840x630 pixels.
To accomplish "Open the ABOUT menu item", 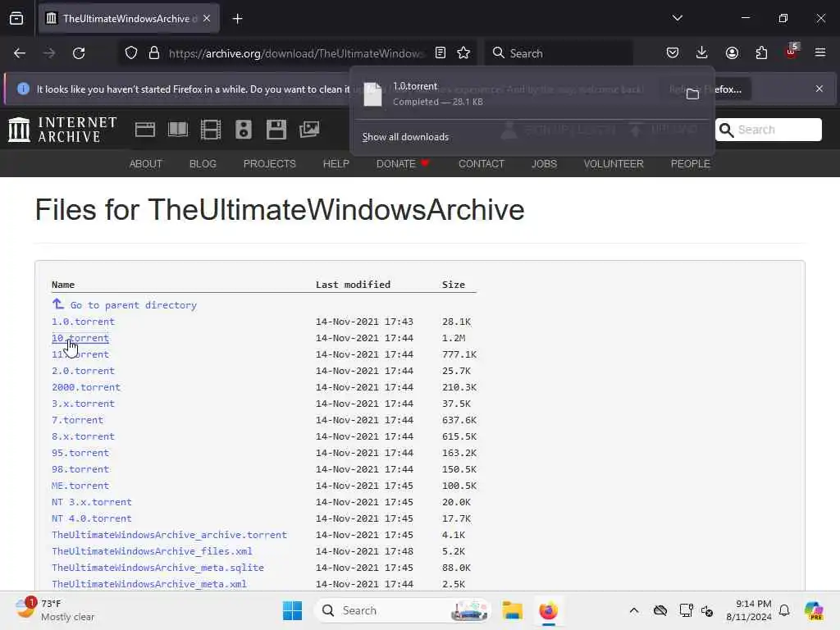I will tap(146, 164).
